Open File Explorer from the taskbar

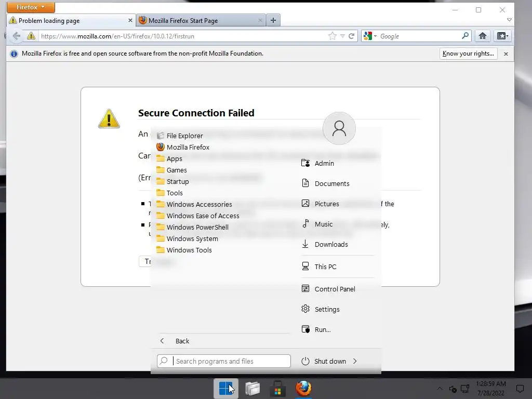252,389
